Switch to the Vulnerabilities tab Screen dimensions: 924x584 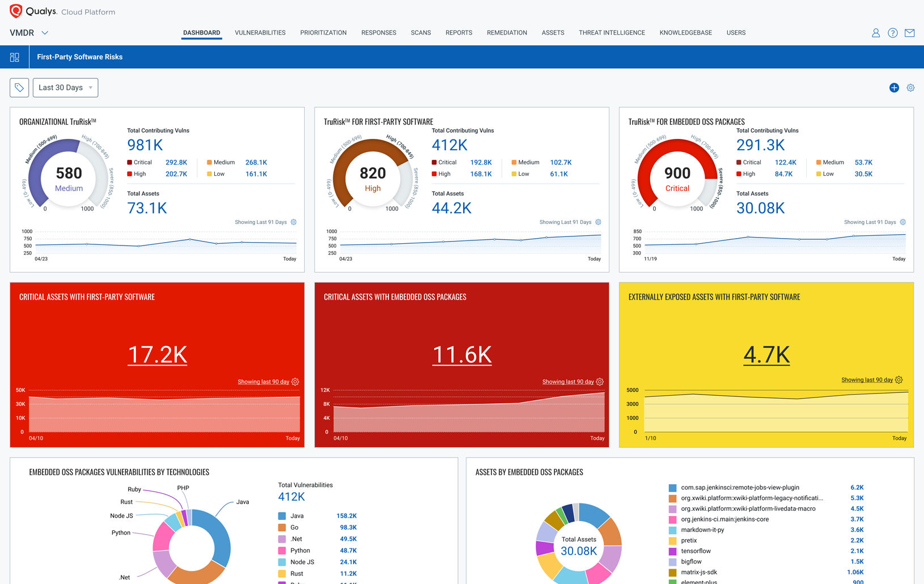(260, 33)
